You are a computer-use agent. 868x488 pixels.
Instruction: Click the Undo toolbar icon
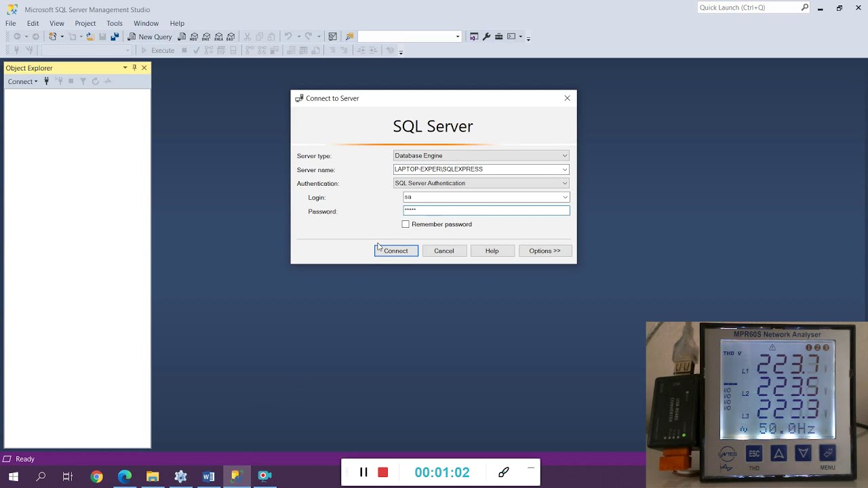tap(288, 37)
